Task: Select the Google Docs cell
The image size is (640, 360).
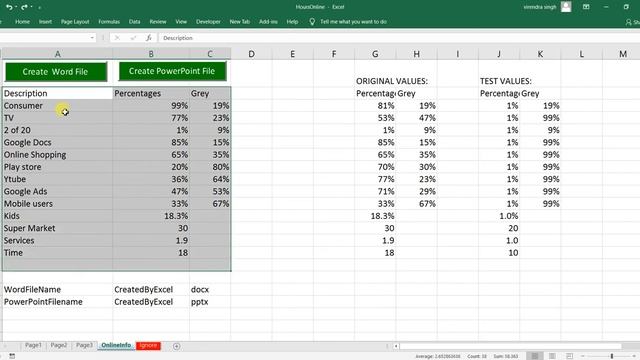Action: tap(58, 142)
